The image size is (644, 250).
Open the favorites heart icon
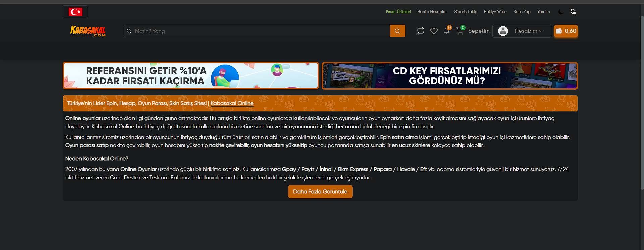point(434,31)
